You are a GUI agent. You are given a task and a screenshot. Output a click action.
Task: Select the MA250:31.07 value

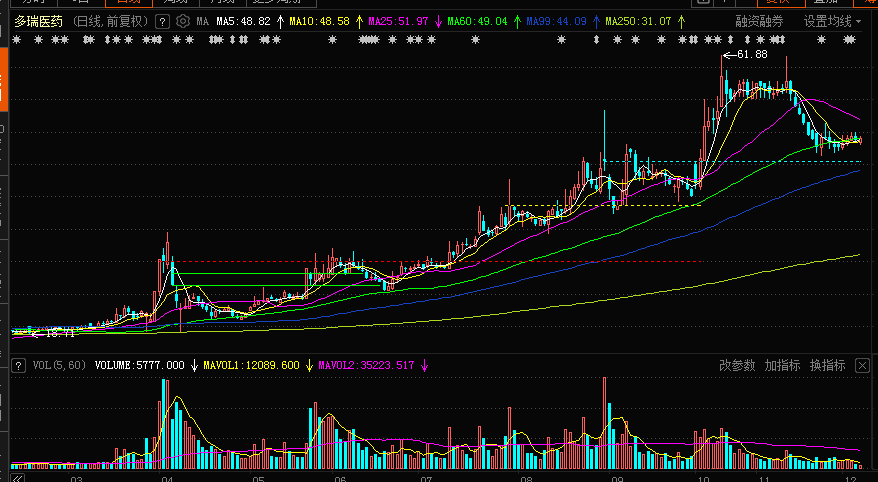638,22
